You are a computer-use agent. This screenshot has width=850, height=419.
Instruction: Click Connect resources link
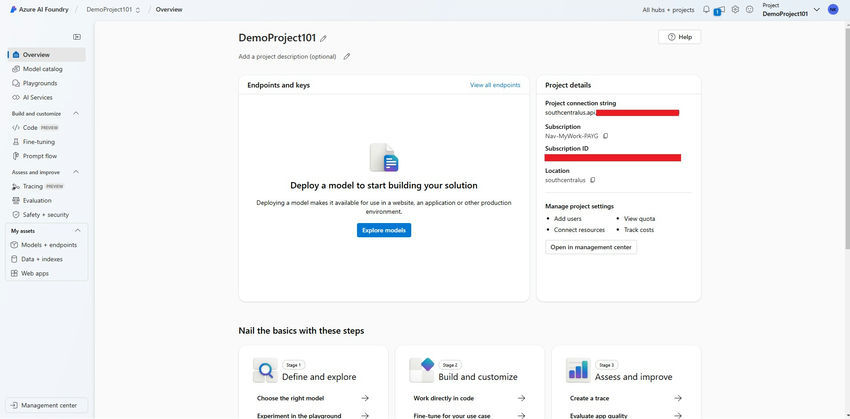coord(579,230)
